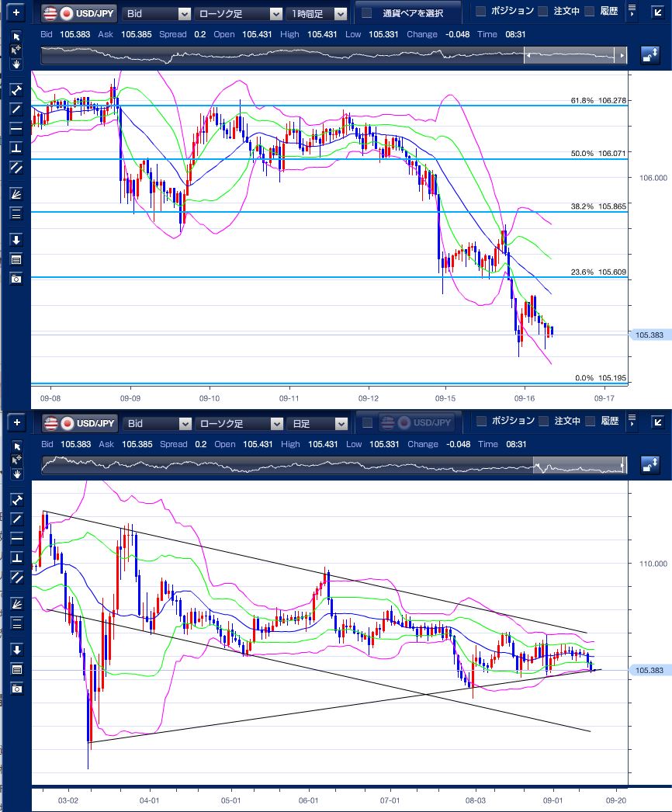Click the camera icon in lower chart toolbar
This screenshot has width=672, height=812.
coord(16,689)
